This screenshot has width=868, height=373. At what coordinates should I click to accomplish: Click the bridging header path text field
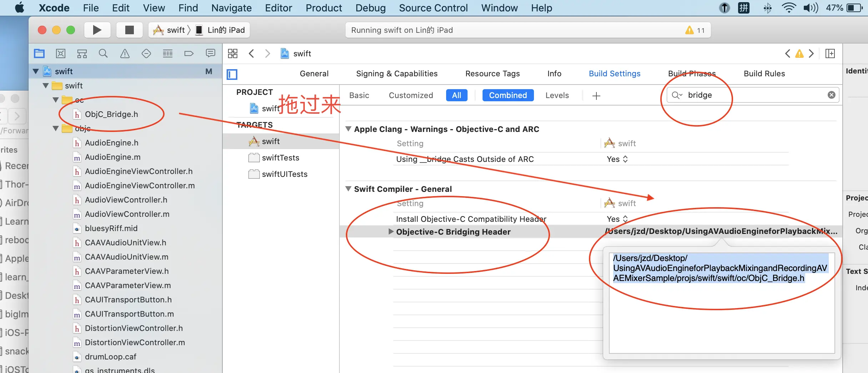(x=722, y=303)
